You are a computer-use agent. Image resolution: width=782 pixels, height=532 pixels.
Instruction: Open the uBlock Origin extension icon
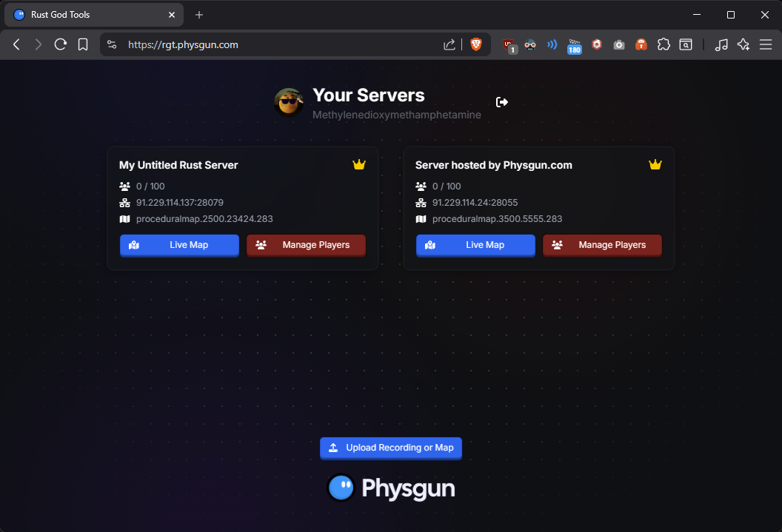(509, 44)
